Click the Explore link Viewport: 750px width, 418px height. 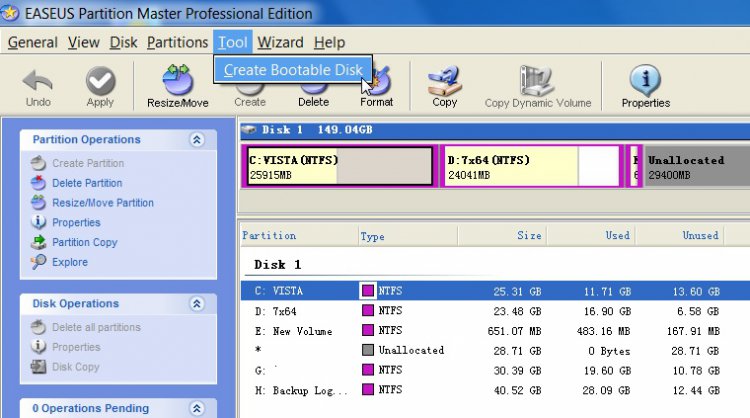(70, 262)
